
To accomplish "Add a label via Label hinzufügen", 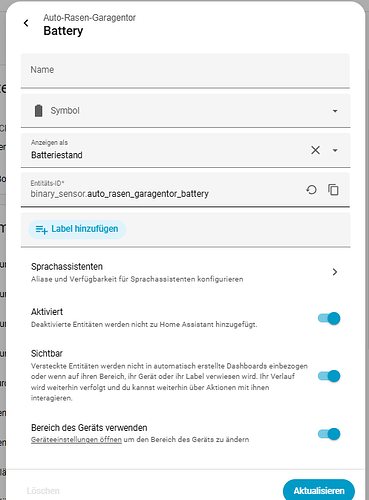I will point(77,229).
